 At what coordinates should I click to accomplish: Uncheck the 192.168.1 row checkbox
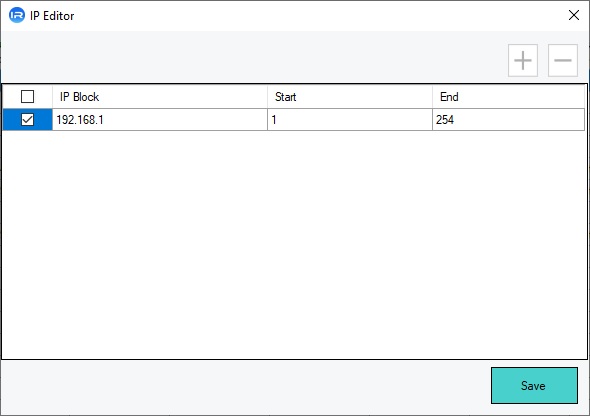click(27, 120)
